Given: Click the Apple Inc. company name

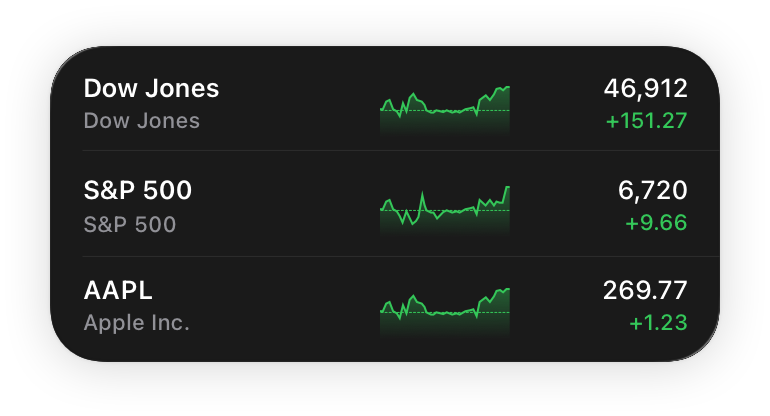Looking at the screenshot, I should coord(137,323).
